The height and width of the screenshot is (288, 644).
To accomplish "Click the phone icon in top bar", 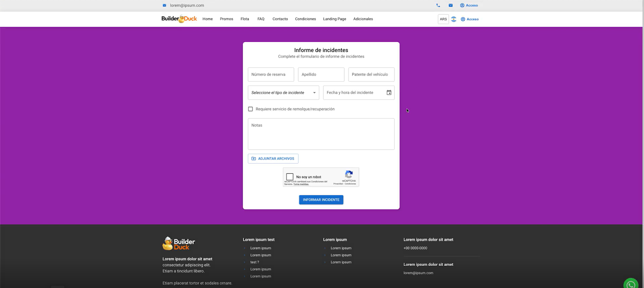I will pyautogui.click(x=438, y=5).
